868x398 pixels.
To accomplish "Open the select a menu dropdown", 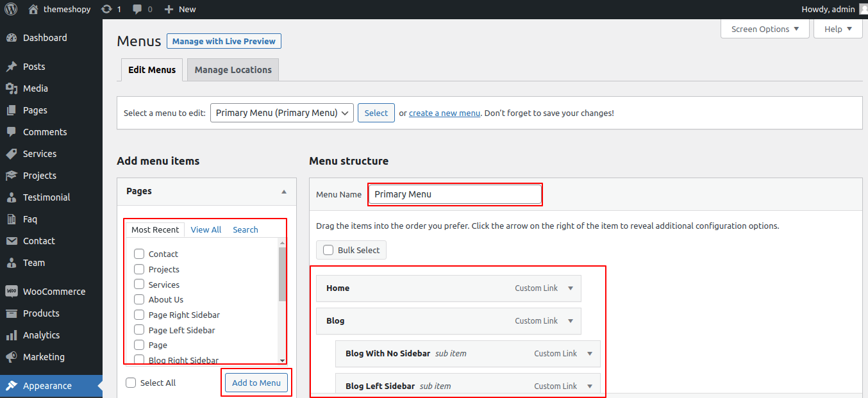I will coord(282,113).
